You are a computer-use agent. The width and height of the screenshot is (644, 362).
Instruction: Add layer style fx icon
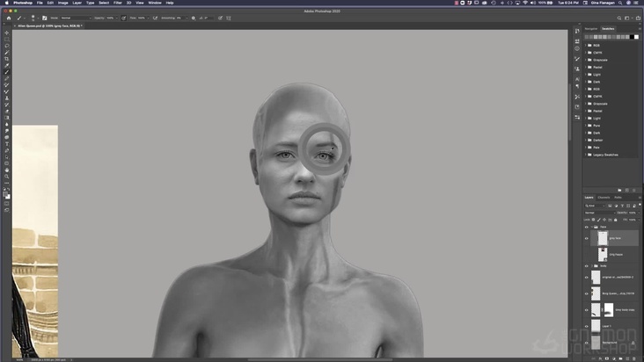[x=601, y=358]
